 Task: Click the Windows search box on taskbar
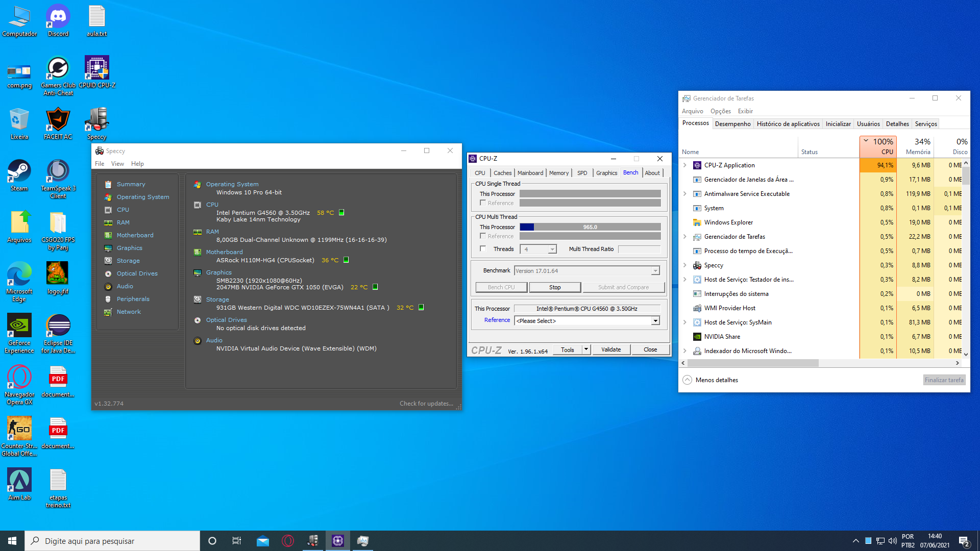[112, 541]
